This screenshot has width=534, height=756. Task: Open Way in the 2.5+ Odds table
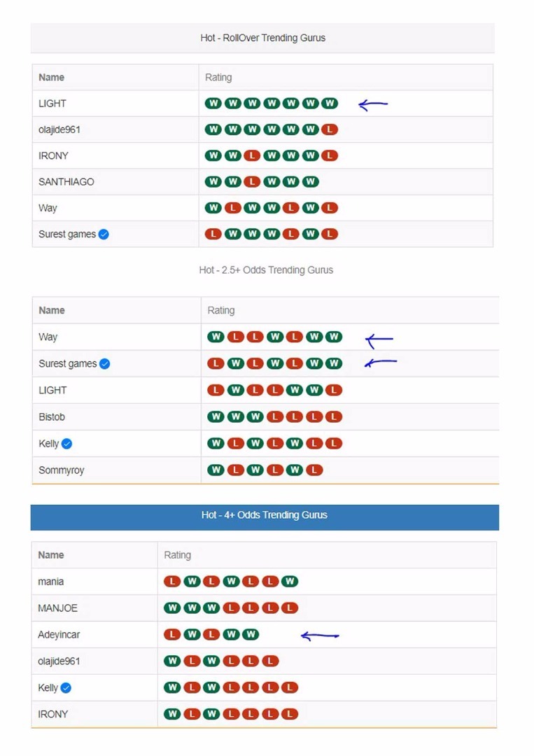48,337
